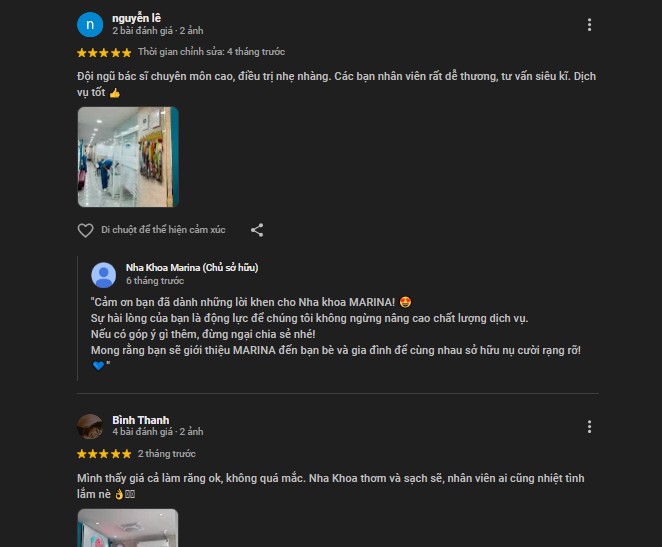Click the thumbs-up emoji ending nguyễn lê's review
The image size is (662, 547).
coord(115,93)
